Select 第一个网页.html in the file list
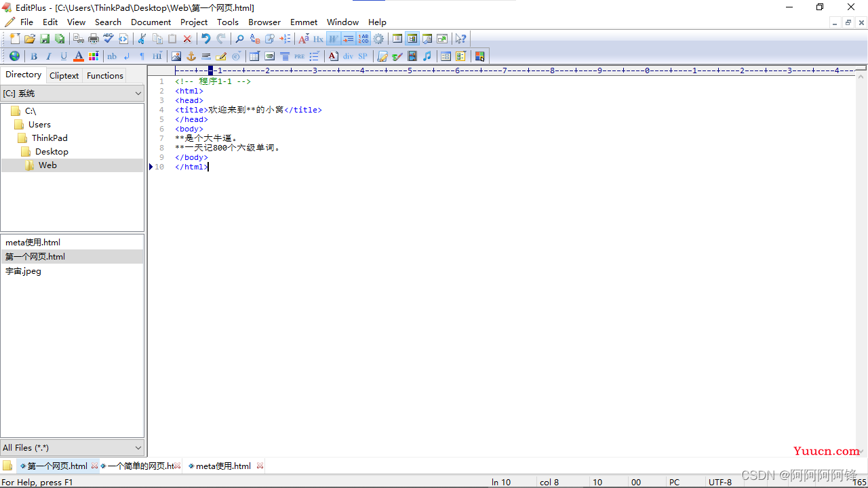 (x=35, y=256)
